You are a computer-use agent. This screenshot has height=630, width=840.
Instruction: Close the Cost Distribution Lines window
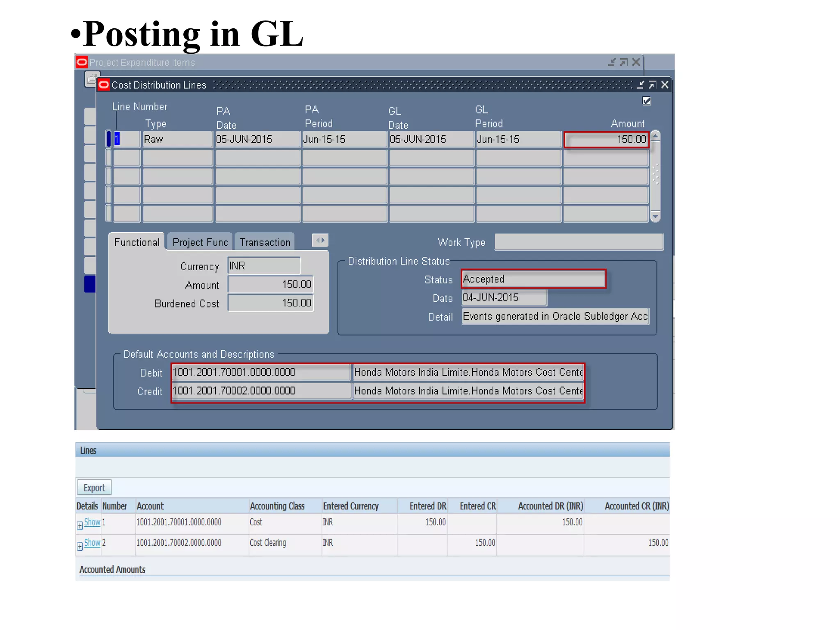(x=664, y=85)
